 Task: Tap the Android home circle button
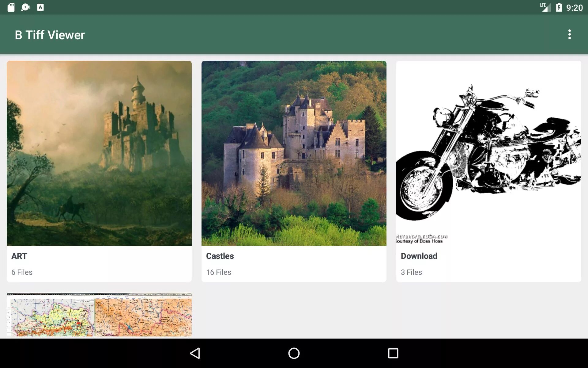294,353
